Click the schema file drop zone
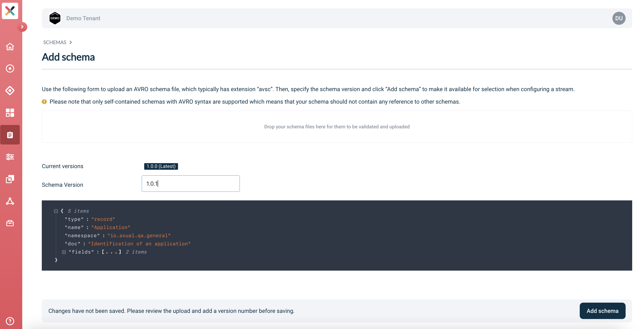 (337, 127)
